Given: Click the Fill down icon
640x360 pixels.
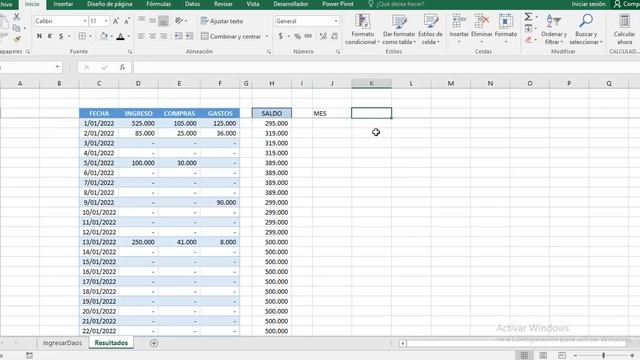Looking at the screenshot, I should pyautogui.click(x=528, y=28).
